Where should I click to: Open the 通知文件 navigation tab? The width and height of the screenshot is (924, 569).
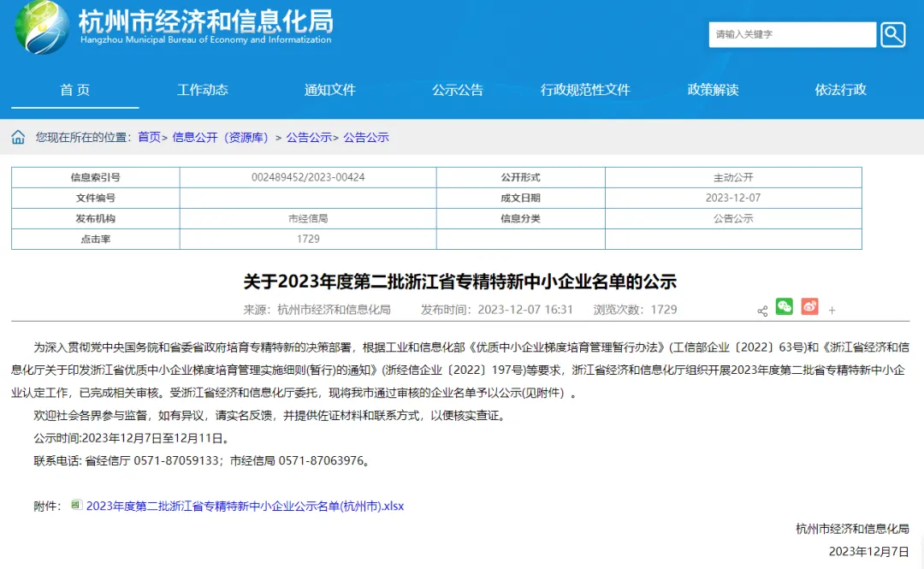[x=330, y=90]
